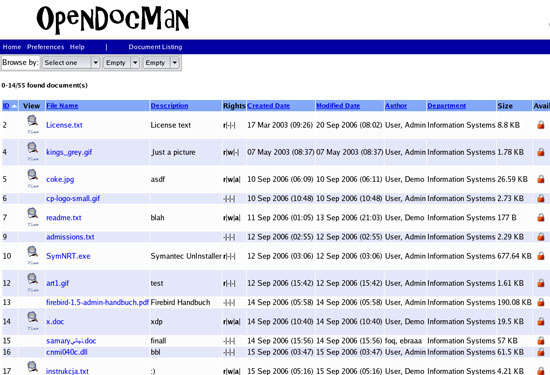Open firebird-1.5-admin-handbuch.pdf link
This screenshot has height=375, width=550.
coord(98,302)
